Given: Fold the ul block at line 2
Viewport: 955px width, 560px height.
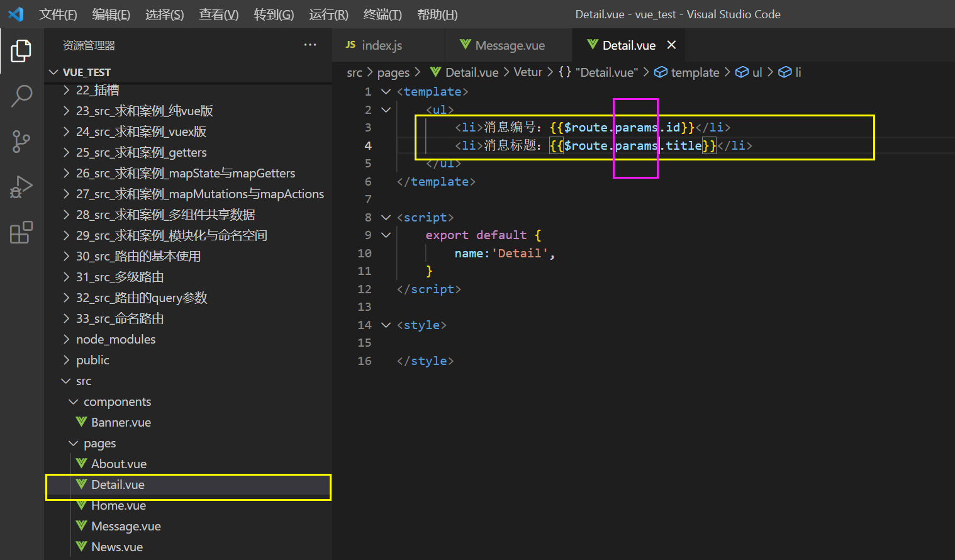Looking at the screenshot, I should pyautogui.click(x=386, y=109).
